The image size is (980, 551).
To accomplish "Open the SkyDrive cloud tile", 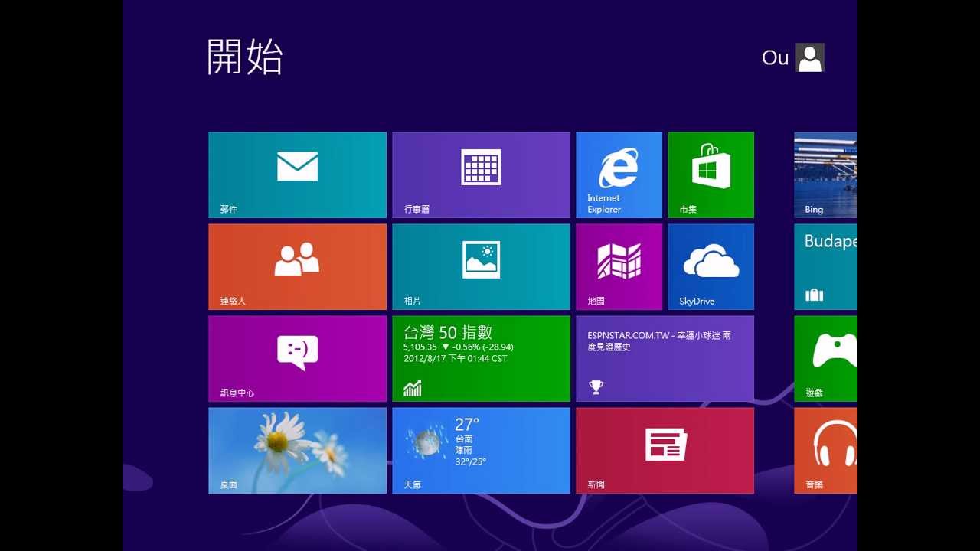I will pyautogui.click(x=710, y=266).
